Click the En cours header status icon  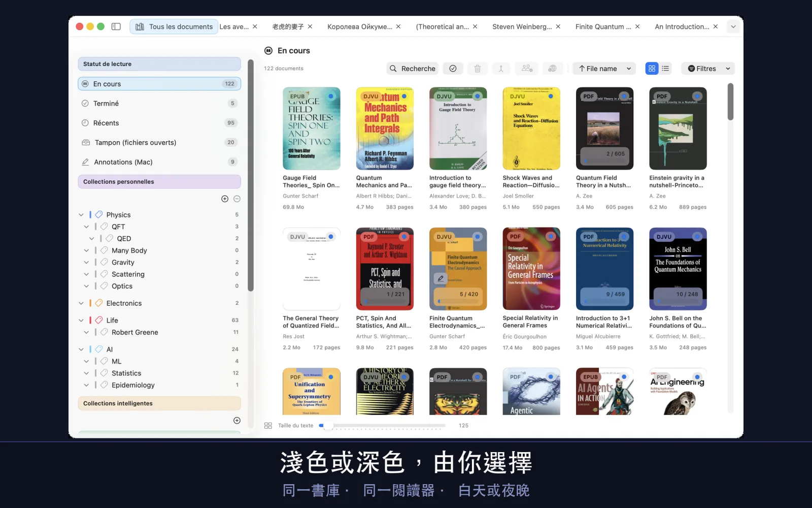(268, 50)
